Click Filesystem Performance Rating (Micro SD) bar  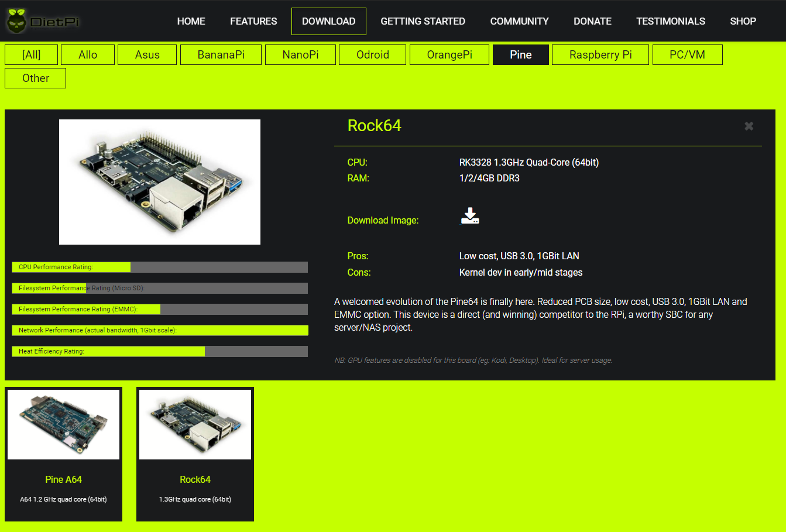pos(160,288)
